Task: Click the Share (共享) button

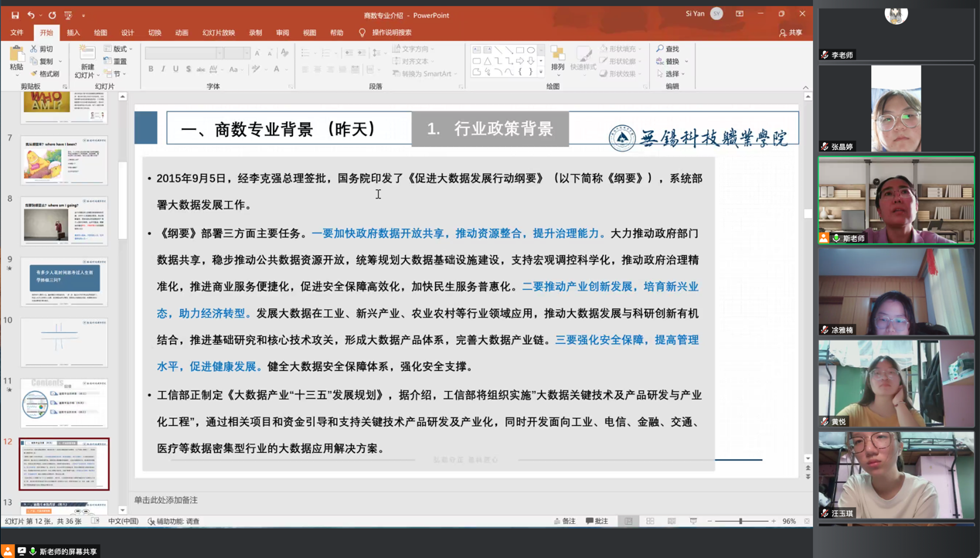Action: (791, 32)
